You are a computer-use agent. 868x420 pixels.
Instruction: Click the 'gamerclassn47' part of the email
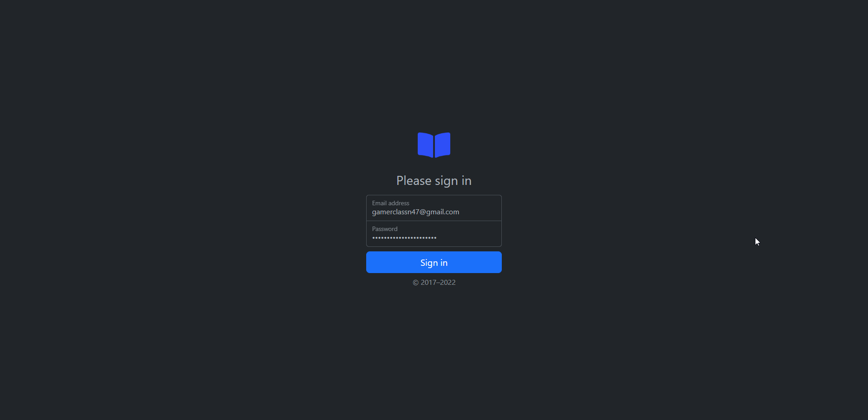pyautogui.click(x=396, y=212)
